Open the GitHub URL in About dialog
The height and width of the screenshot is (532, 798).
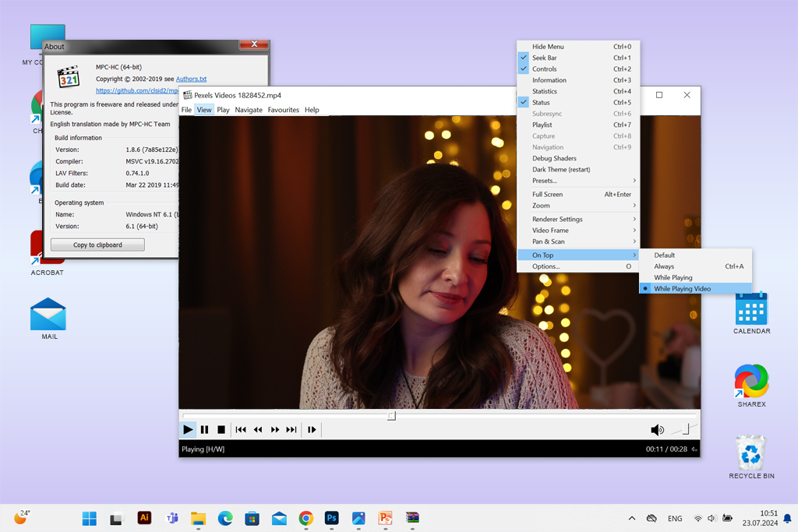pyautogui.click(x=137, y=90)
